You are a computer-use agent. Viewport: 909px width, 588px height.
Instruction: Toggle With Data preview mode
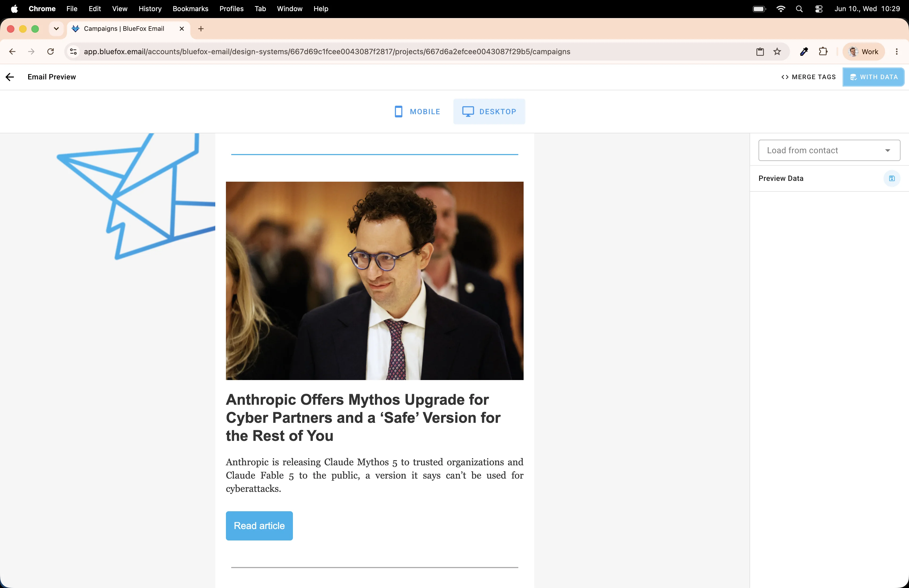tap(873, 77)
